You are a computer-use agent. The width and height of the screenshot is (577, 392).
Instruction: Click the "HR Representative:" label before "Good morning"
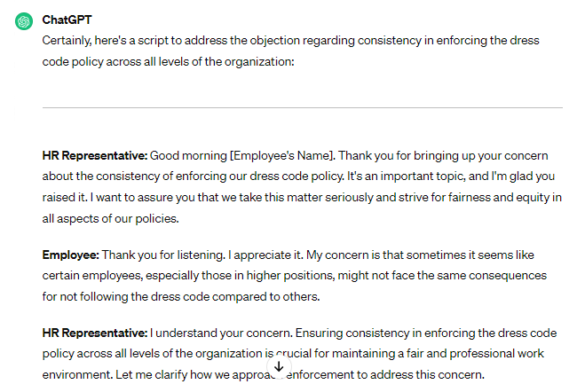tap(95, 155)
